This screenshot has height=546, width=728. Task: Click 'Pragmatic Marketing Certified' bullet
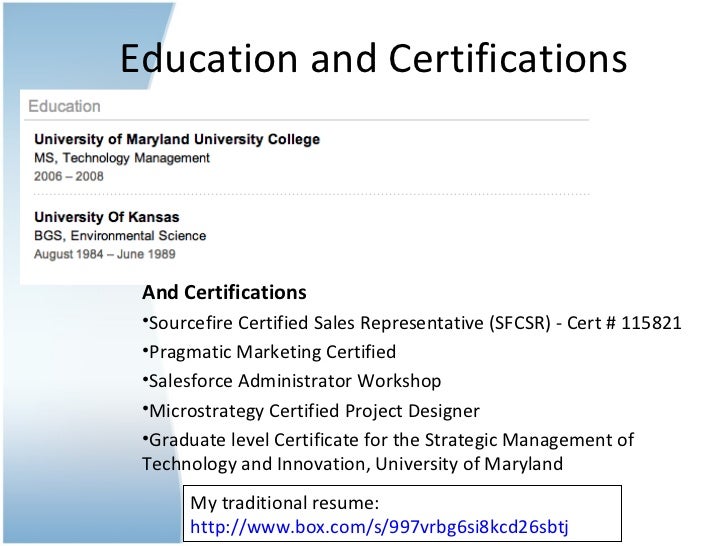pyautogui.click(x=269, y=352)
